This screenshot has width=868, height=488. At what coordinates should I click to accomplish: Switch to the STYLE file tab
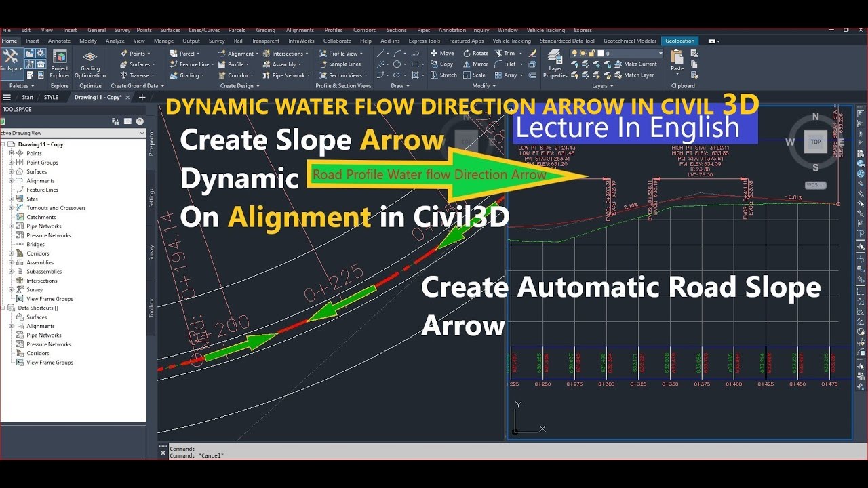(51, 97)
